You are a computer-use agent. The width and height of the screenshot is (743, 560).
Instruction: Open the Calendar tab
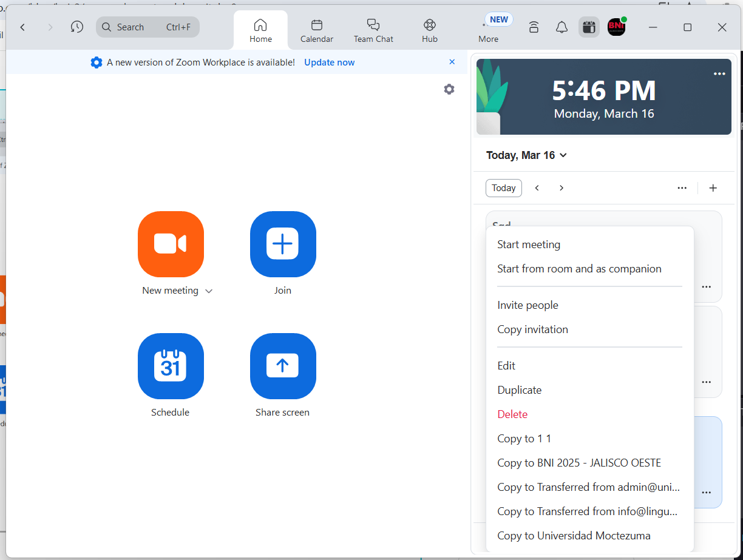click(316, 30)
